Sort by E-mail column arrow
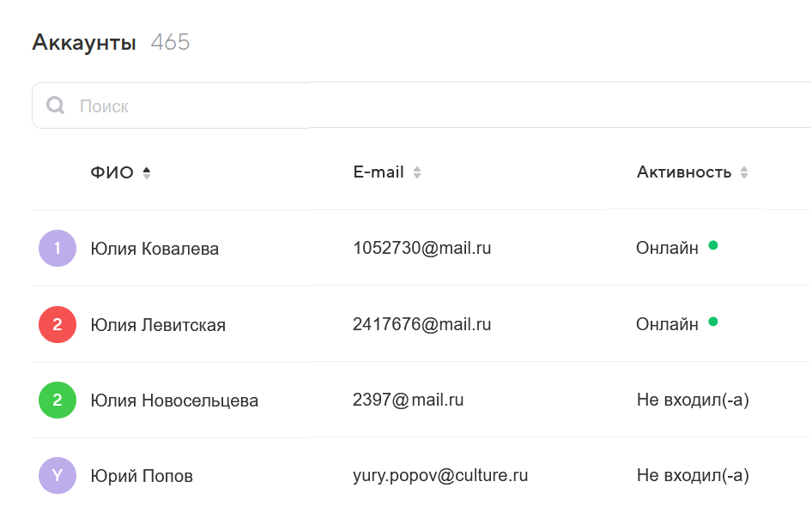The width and height of the screenshot is (812, 512). 417,172
